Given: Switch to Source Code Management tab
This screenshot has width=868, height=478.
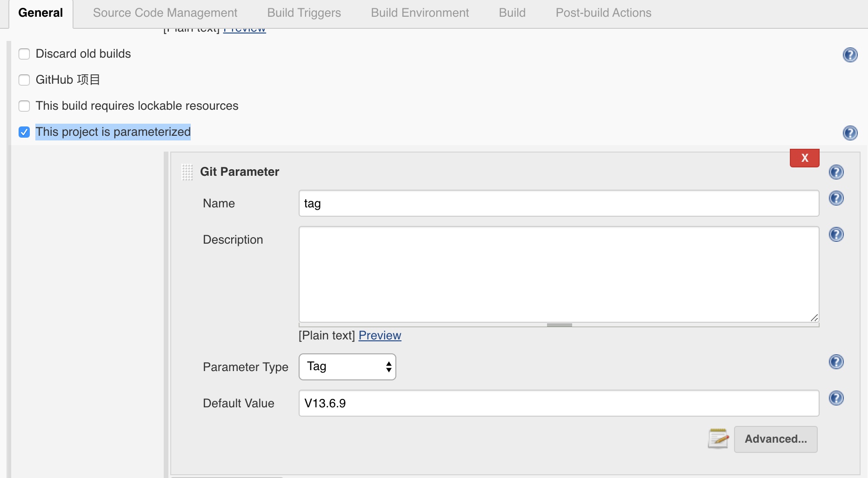Looking at the screenshot, I should click(165, 13).
